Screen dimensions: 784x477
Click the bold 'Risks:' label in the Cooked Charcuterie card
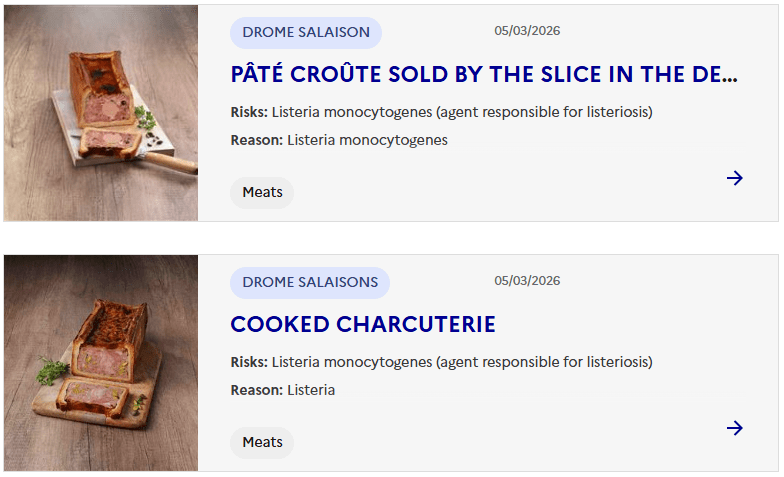[x=249, y=362]
